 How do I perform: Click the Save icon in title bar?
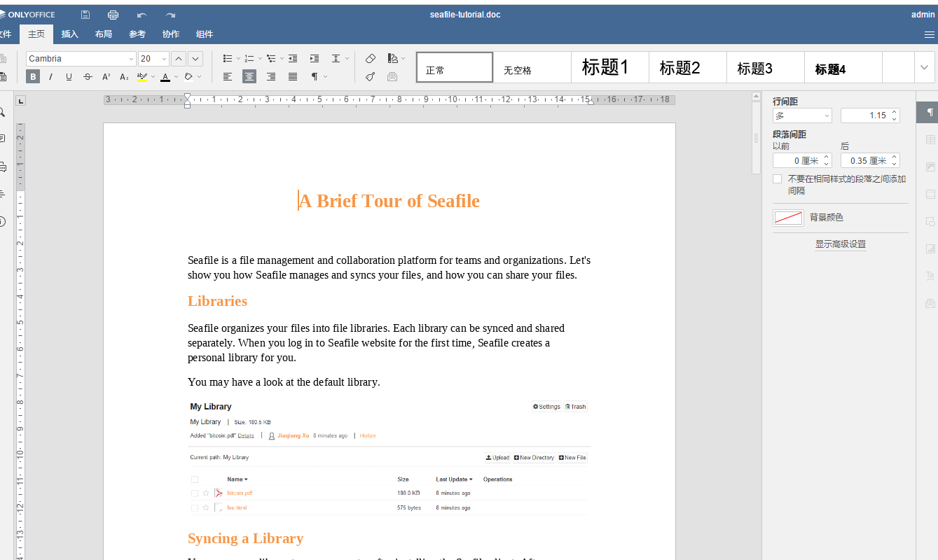point(85,15)
